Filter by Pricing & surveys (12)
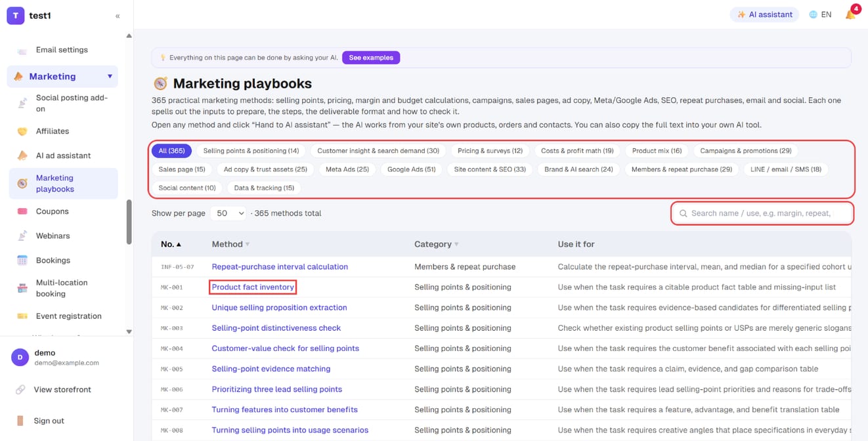Viewport: 868px width, 441px height. click(x=490, y=151)
